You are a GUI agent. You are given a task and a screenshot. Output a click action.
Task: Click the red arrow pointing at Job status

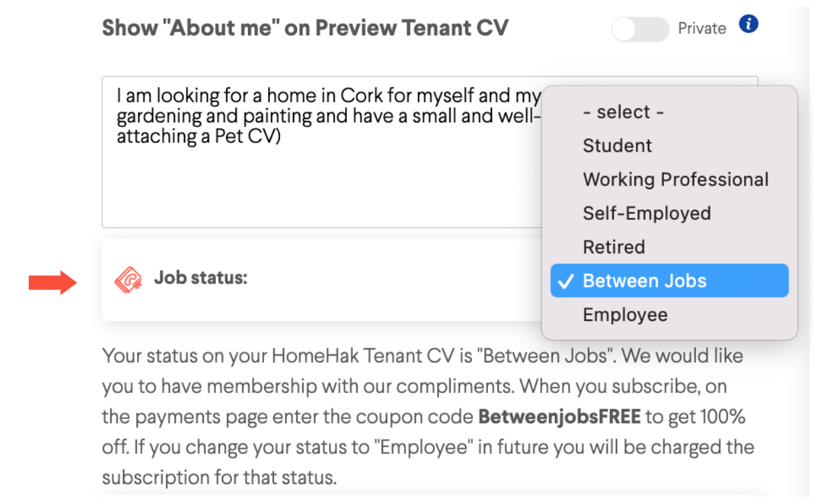coord(54,283)
